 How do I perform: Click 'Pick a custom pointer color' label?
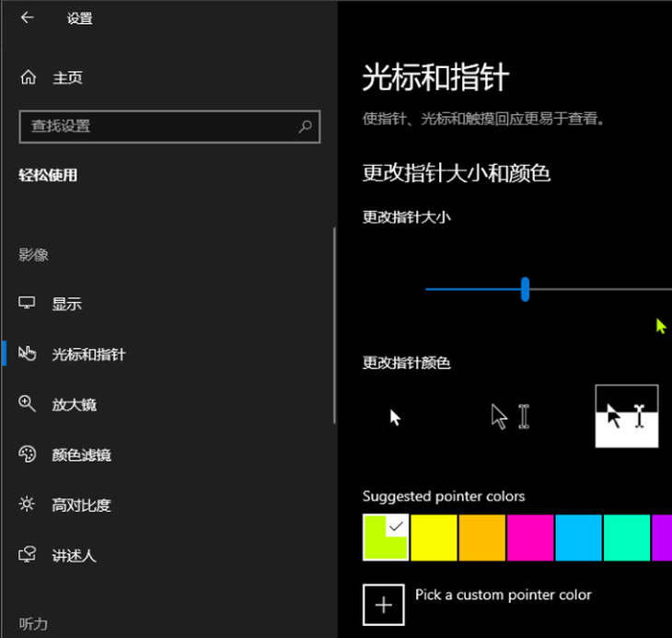[x=504, y=595]
